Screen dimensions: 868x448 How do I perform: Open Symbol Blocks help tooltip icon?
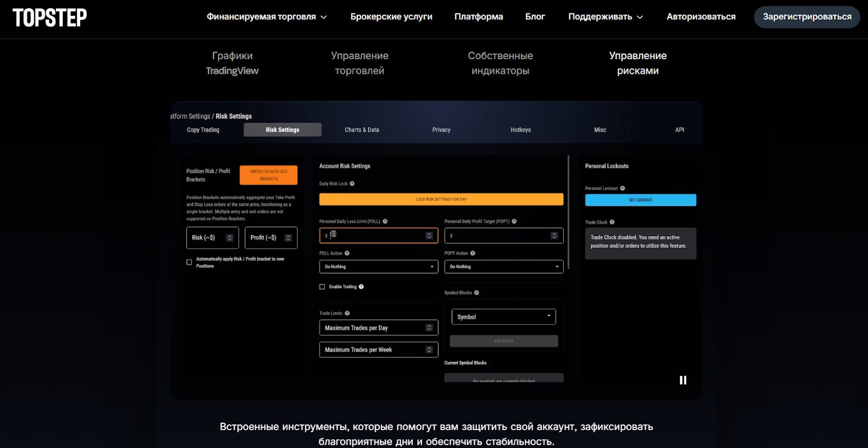[x=477, y=293]
